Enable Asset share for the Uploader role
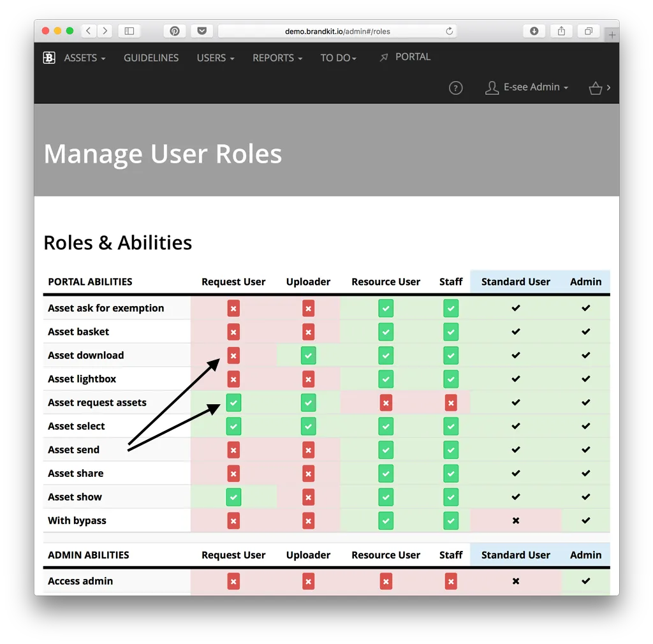 pos(308,473)
